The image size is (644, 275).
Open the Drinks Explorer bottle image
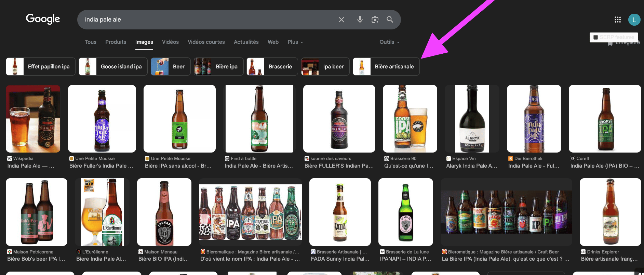(611, 212)
